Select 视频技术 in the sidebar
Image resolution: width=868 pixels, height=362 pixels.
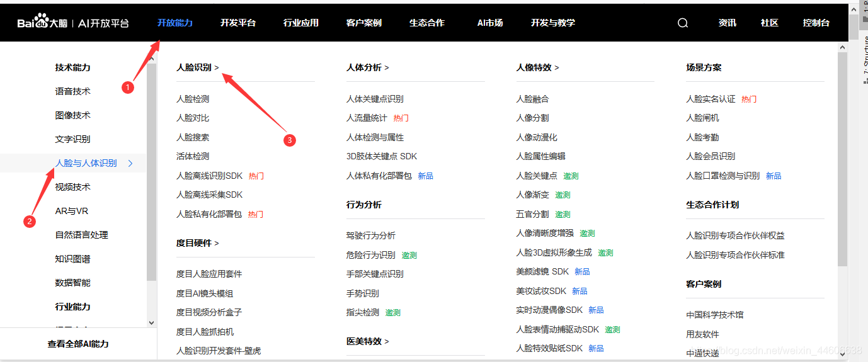(x=73, y=187)
